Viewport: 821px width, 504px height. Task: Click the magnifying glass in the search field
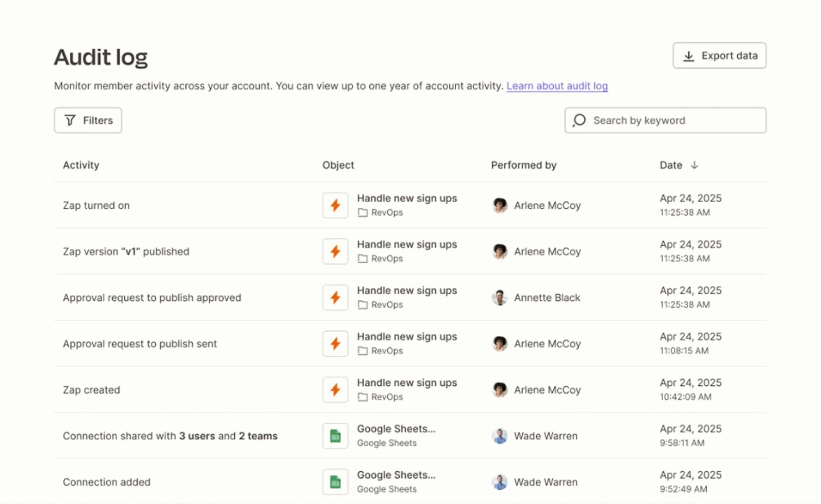pos(579,120)
